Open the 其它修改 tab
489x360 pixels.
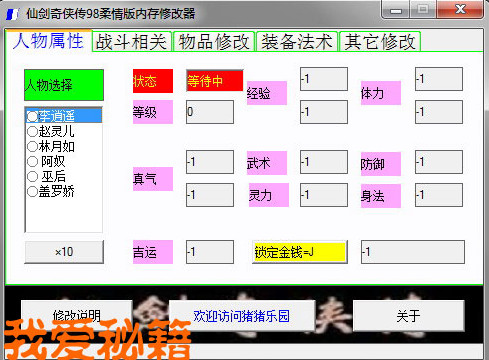coord(380,42)
